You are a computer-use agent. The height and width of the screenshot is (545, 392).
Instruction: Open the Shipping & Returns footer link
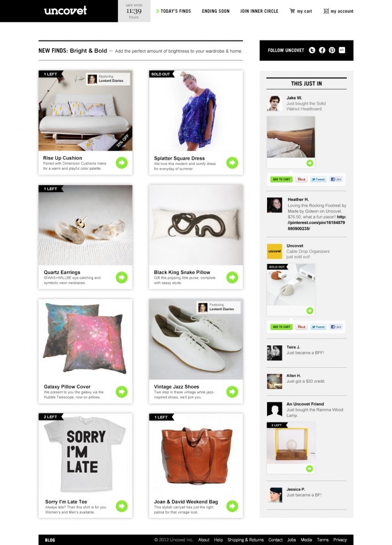pos(246,540)
